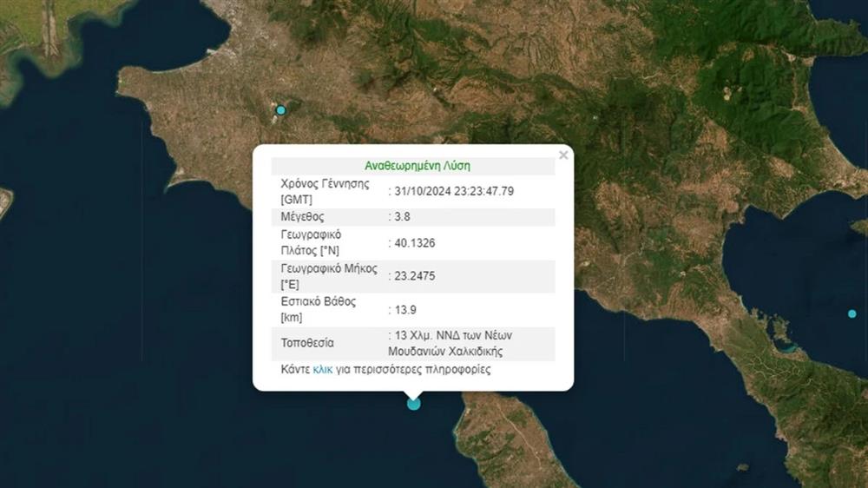The image size is (868, 488).
Task: Click the 'Εστιακό Βάθος [km]' label
Action: (318, 309)
